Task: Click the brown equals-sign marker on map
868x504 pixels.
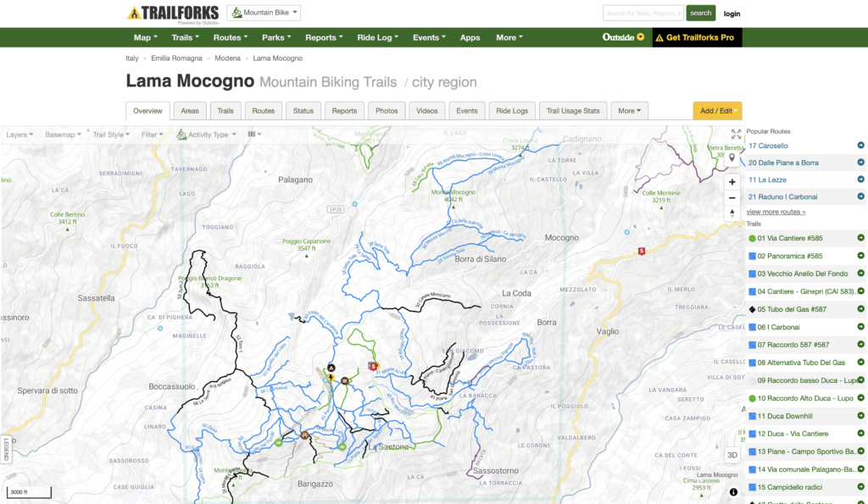Action: (344, 380)
